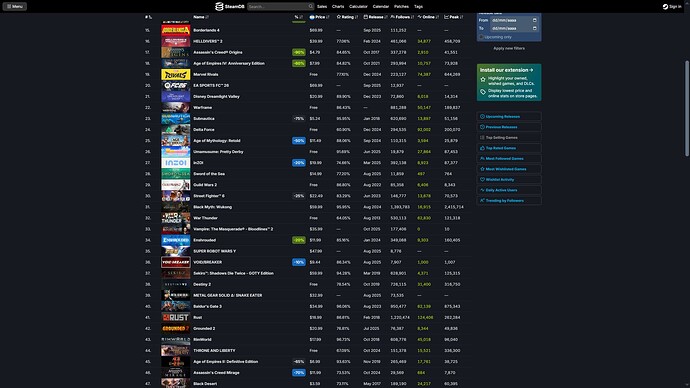Image resolution: width=690 pixels, height=388 pixels.
Task: Open the Baldur's Gate 3 game link
Action: click(207, 307)
